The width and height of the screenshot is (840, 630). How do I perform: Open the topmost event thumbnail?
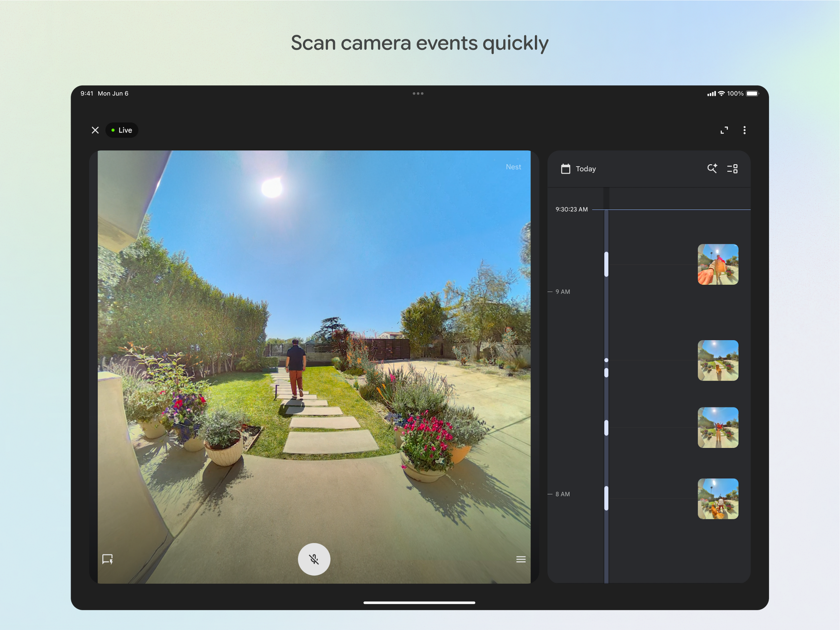pyautogui.click(x=718, y=265)
